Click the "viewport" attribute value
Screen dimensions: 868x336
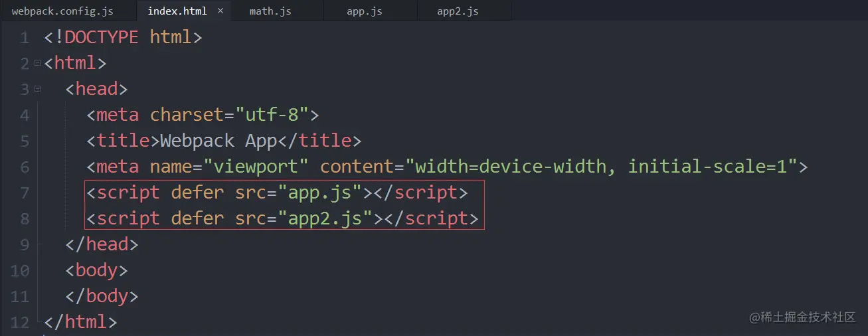tap(256, 167)
